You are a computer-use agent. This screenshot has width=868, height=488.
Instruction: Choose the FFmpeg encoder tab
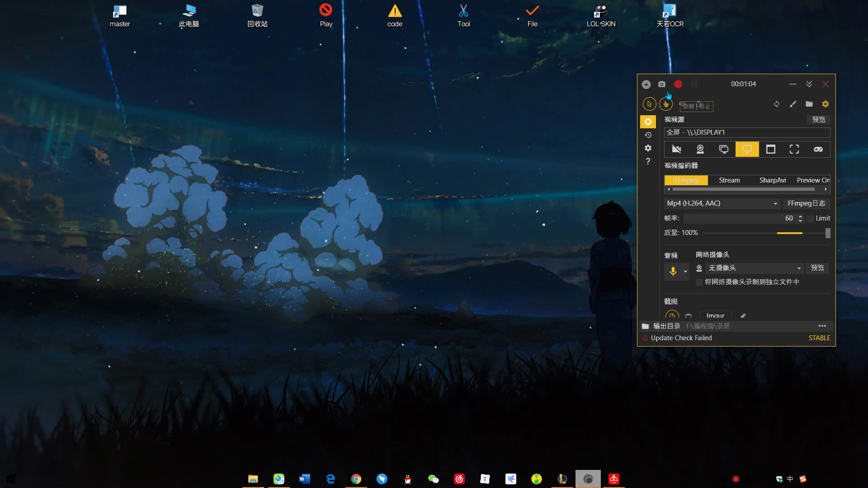point(686,180)
